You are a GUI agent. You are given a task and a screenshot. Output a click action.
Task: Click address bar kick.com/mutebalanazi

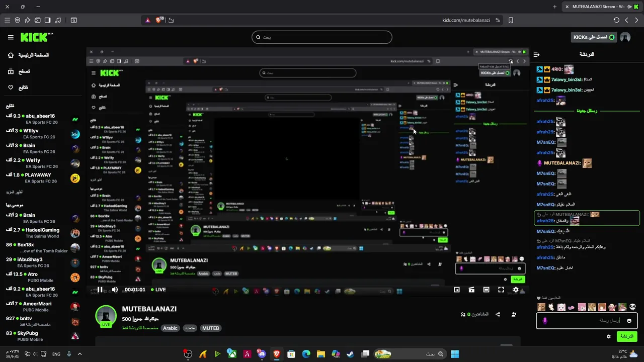[x=466, y=20]
